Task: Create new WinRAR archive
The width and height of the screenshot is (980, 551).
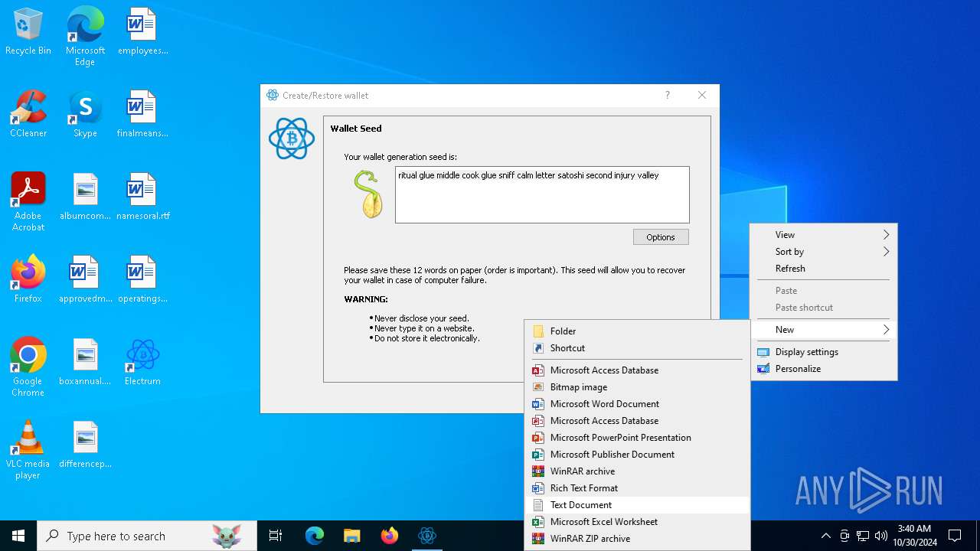Action: click(x=637, y=471)
